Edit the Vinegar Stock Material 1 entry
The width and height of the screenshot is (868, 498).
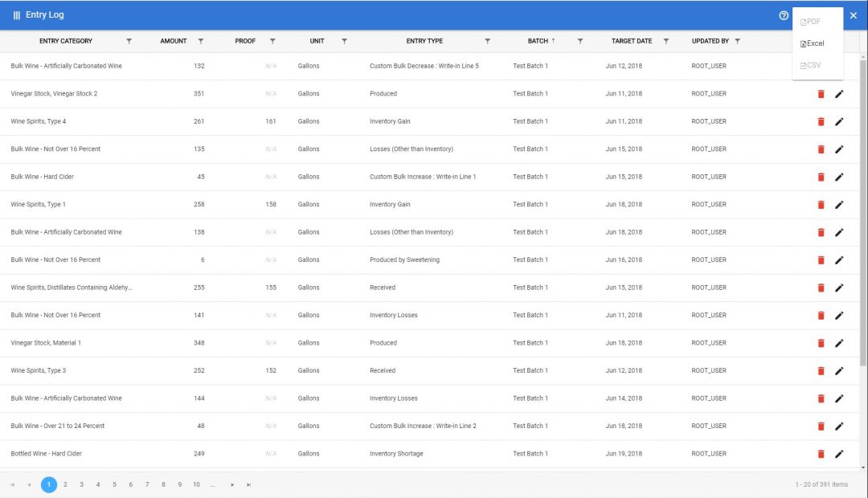840,343
